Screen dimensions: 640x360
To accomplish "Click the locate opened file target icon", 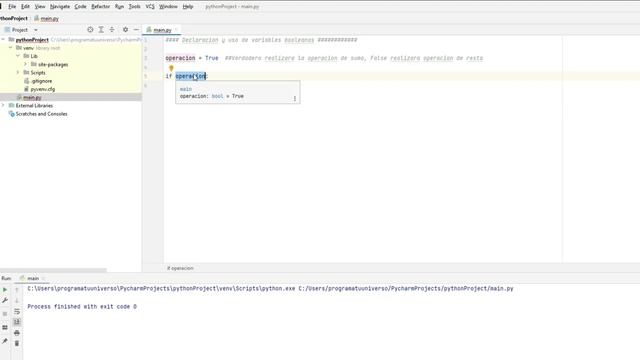I will (x=90, y=30).
